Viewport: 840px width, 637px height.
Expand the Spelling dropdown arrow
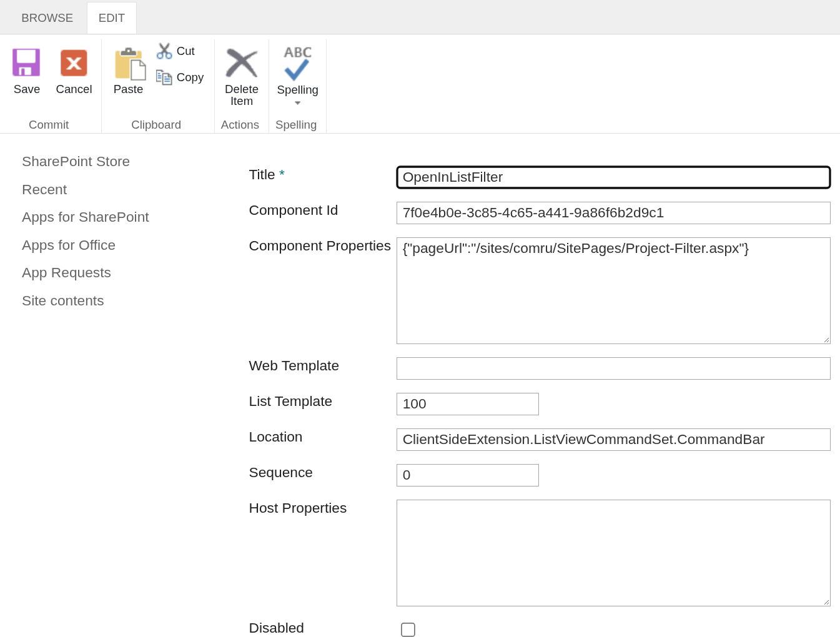click(x=297, y=103)
